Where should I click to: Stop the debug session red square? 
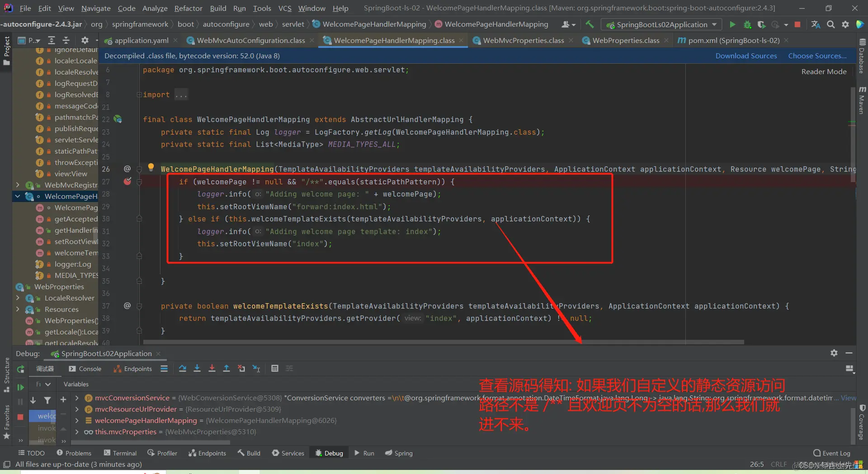click(20, 417)
